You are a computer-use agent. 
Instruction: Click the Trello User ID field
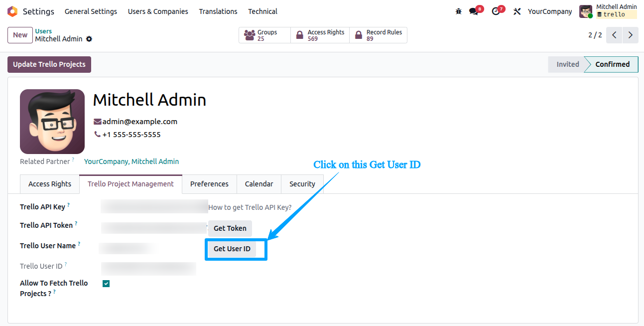coord(148,268)
